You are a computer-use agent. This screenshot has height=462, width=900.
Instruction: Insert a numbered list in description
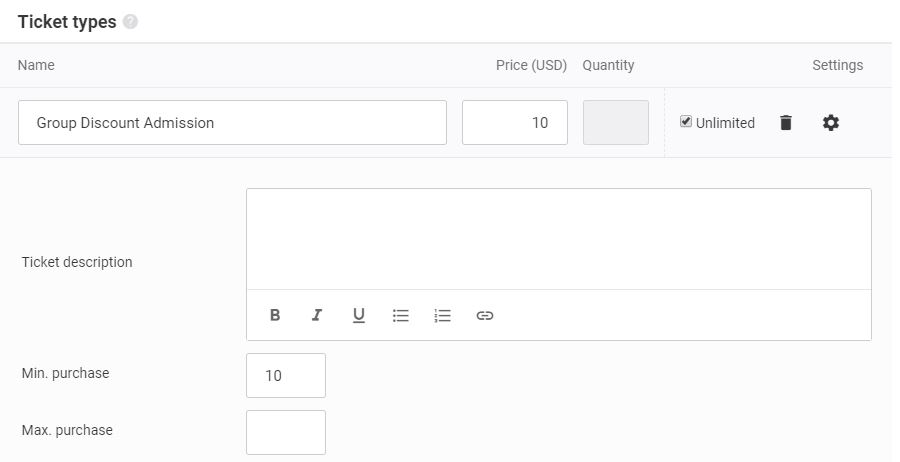click(443, 315)
